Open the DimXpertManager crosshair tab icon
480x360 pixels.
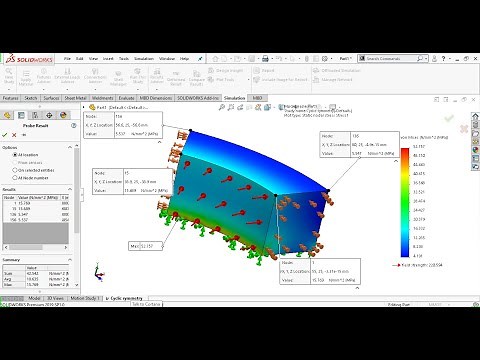[x=49, y=115]
